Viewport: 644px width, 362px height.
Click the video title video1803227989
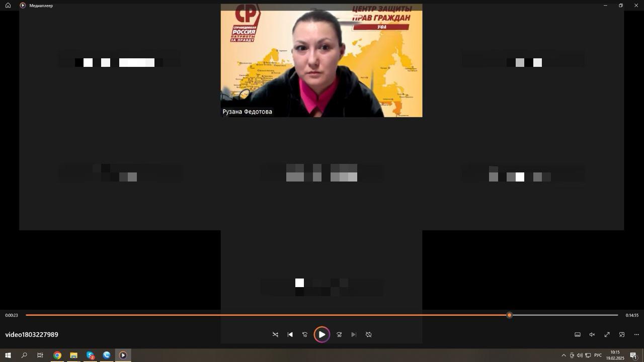pyautogui.click(x=32, y=335)
